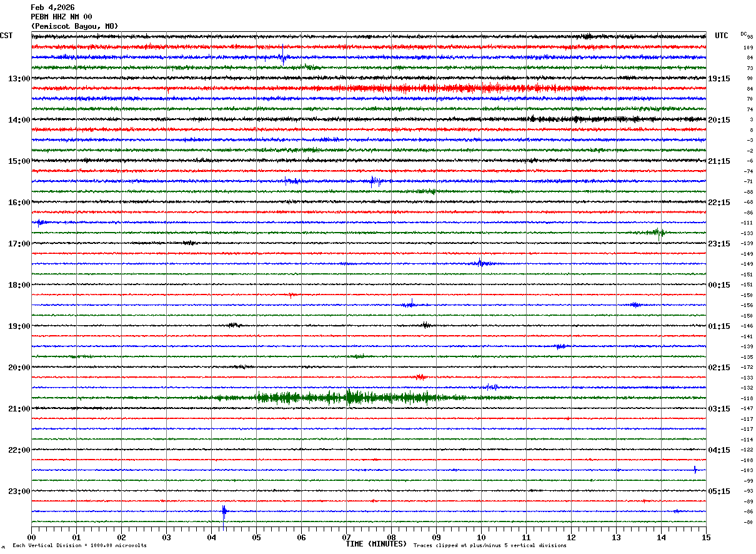Select the "13:00" CST row label
Viewport: 756px width, 554px height.
19,79
